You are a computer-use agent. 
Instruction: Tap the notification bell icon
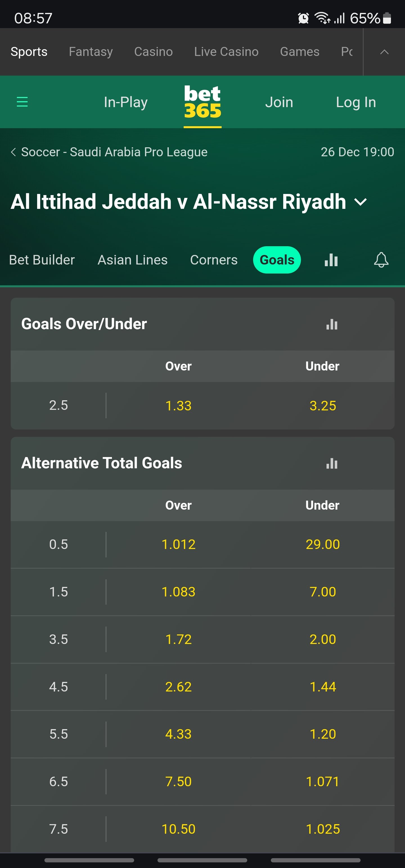(x=381, y=260)
